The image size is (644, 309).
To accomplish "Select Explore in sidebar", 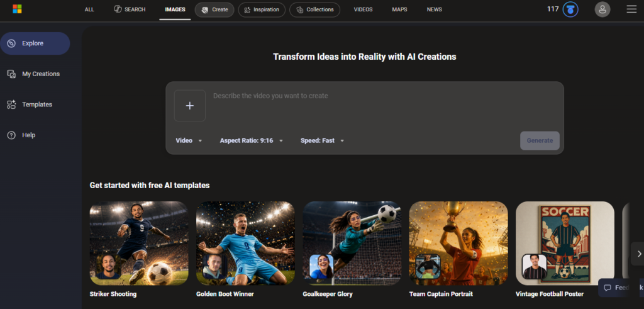I will [x=35, y=43].
